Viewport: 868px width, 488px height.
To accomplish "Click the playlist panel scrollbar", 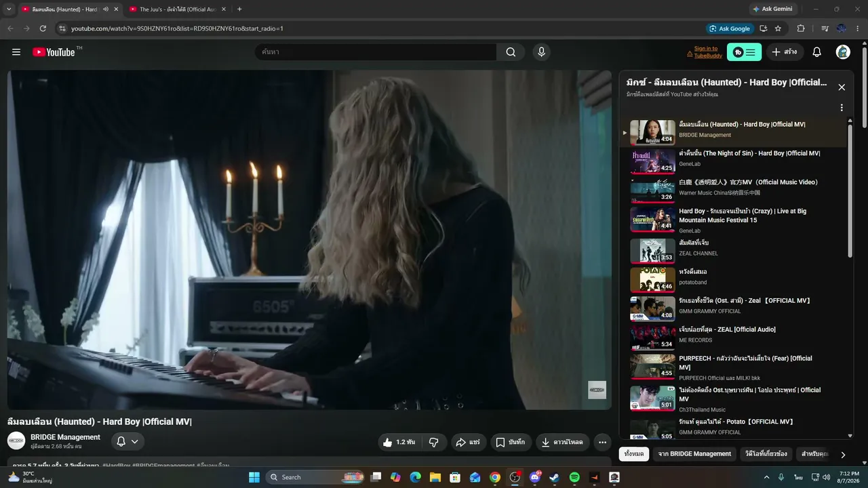I will [x=850, y=190].
